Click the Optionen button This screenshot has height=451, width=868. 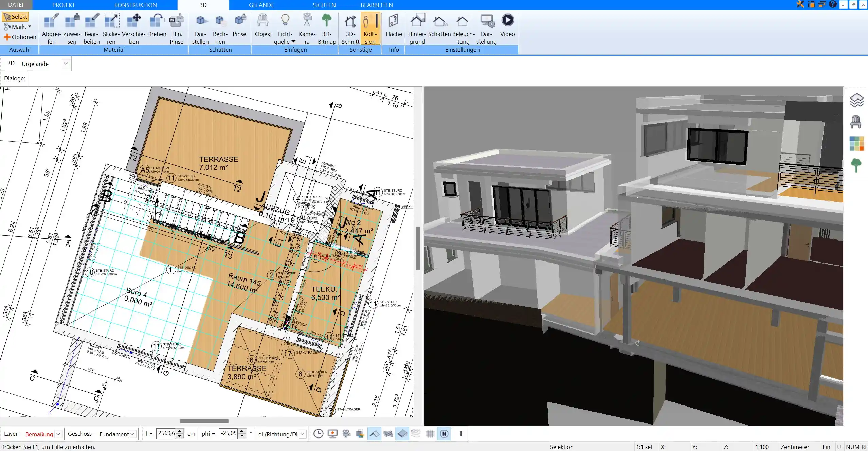pos(20,37)
